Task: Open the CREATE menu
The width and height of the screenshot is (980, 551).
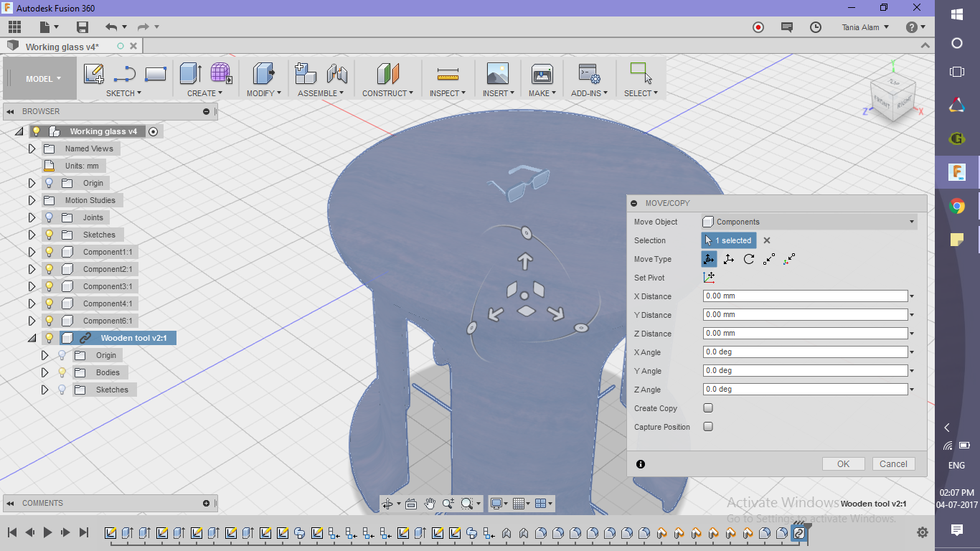Action: [x=204, y=93]
